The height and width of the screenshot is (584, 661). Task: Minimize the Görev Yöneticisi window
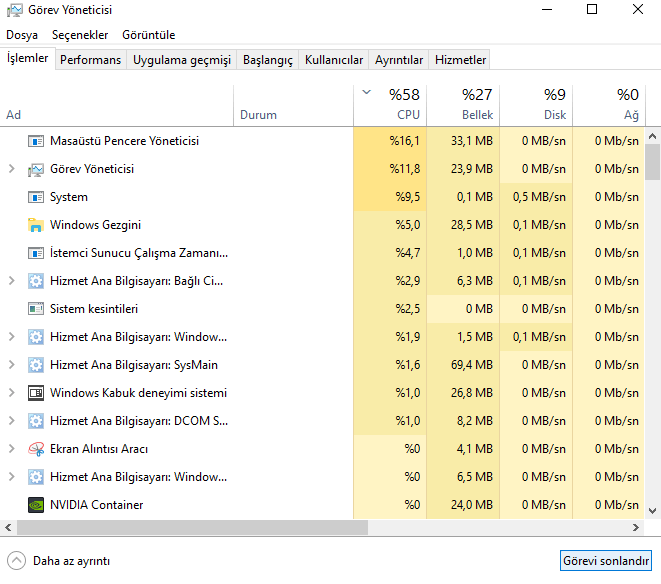pyautogui.click(x=547, y=9)
